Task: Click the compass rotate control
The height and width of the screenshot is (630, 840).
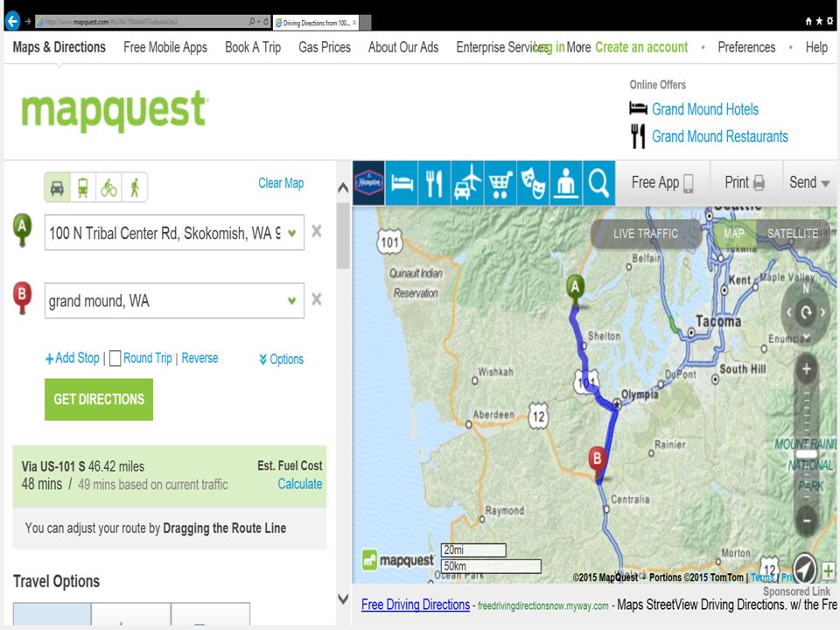Action: coord(806,311)
